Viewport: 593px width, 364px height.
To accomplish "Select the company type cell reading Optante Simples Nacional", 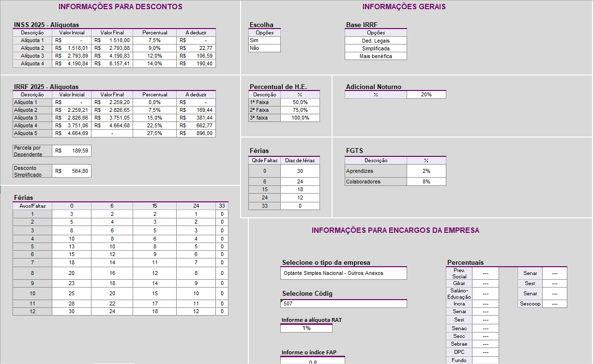I will tap(344, 273).
